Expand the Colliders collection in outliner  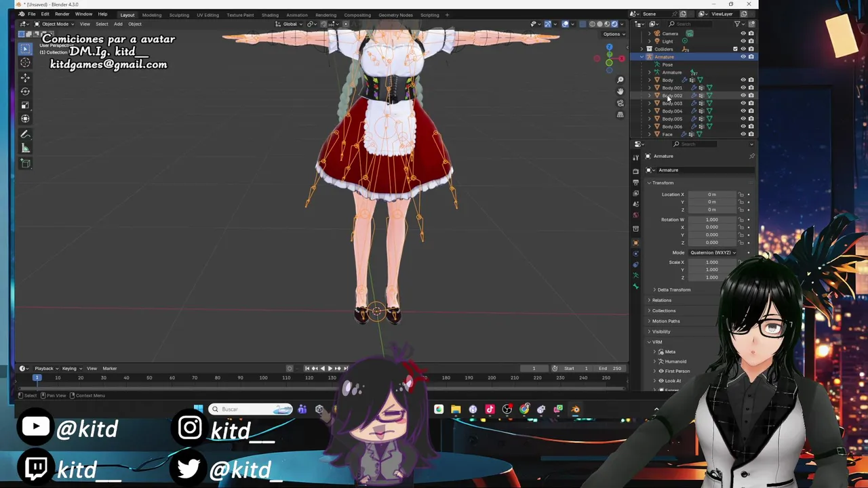[642, 49]
